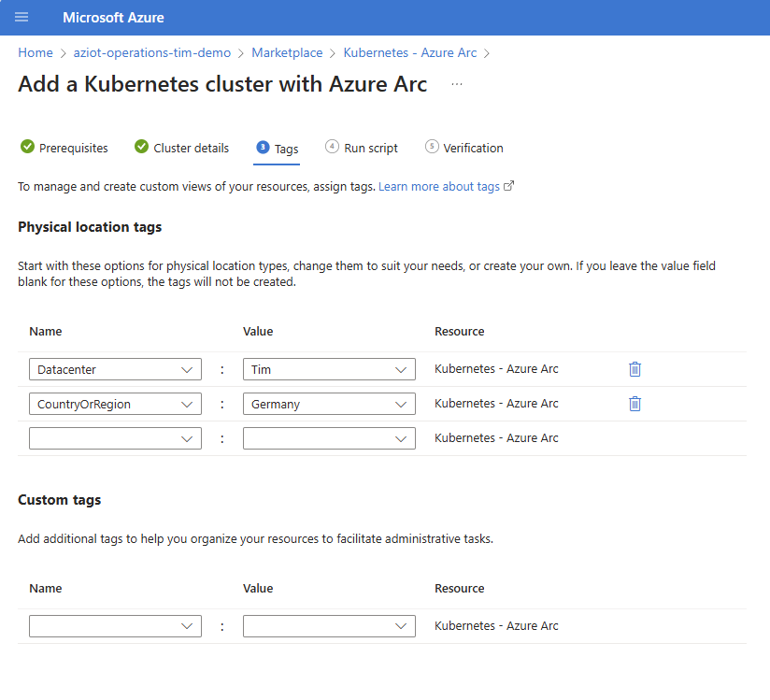Viewport: 770px width, 700px height.
Task: Delete the CountryOrRegion tag row
Action: [635, 404]
